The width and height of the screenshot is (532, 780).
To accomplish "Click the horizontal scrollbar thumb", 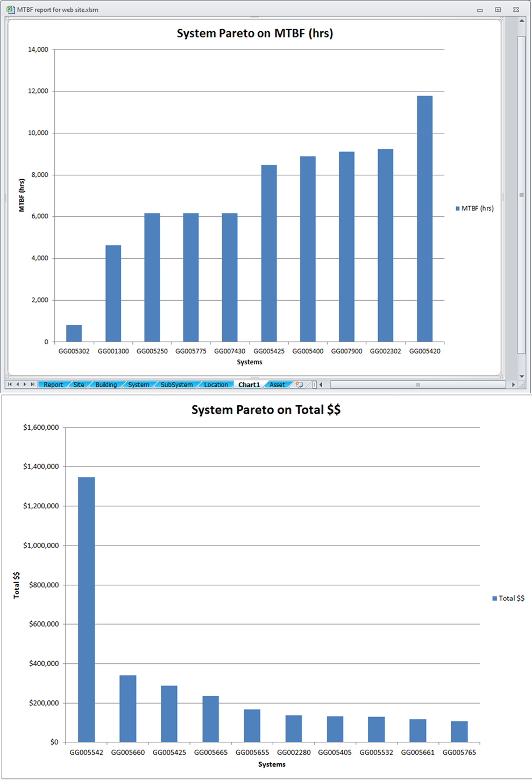I will click(x=418, y=385).
